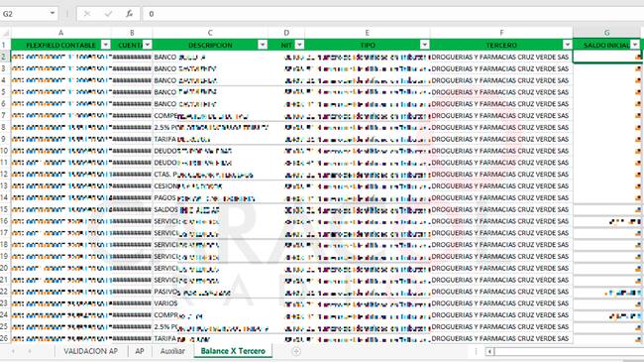Select row 2 header
Viewport: 644px width, 362px height.
pyautogui.click(x=5, y=57)
